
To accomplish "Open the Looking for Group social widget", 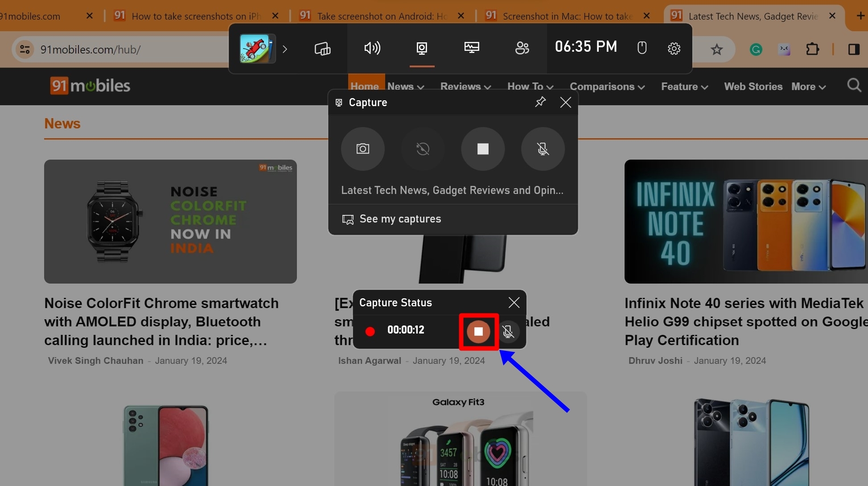I will point(522,49).
